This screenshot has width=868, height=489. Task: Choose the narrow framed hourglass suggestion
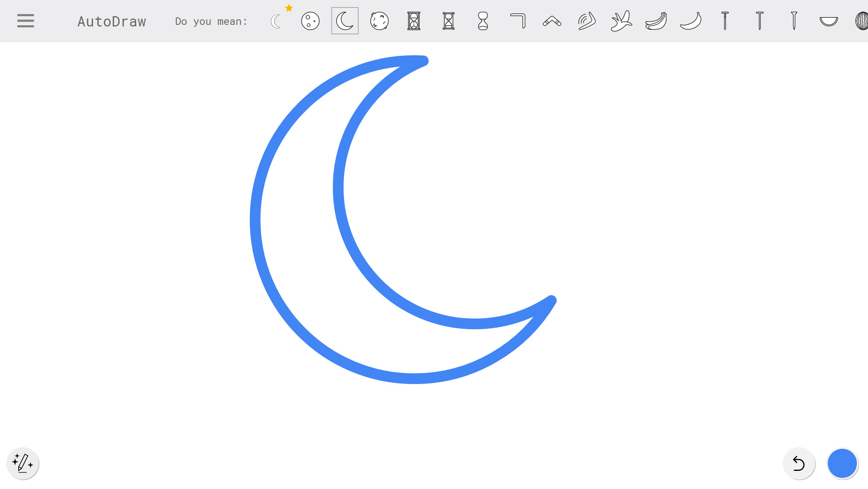coord(448,21)
